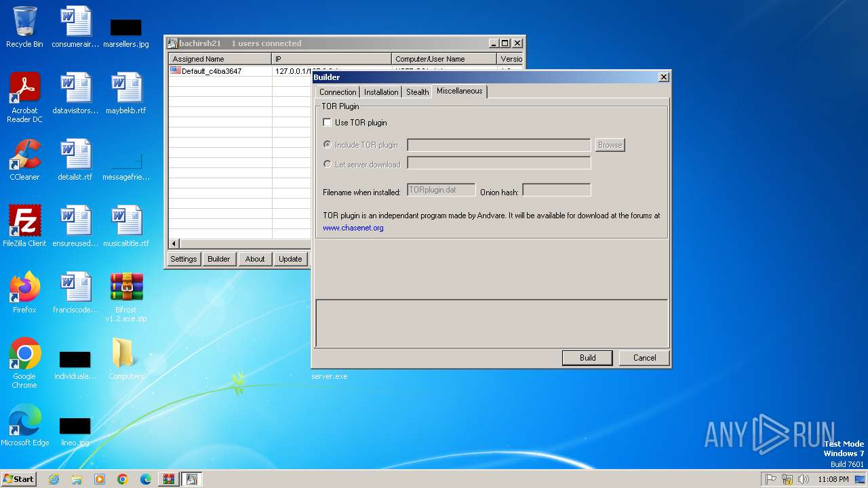This screenshot has width=868, height=488.
Task: Open Bifrost v1.2.exe.zip archive
Action: [x=126, y=298]
